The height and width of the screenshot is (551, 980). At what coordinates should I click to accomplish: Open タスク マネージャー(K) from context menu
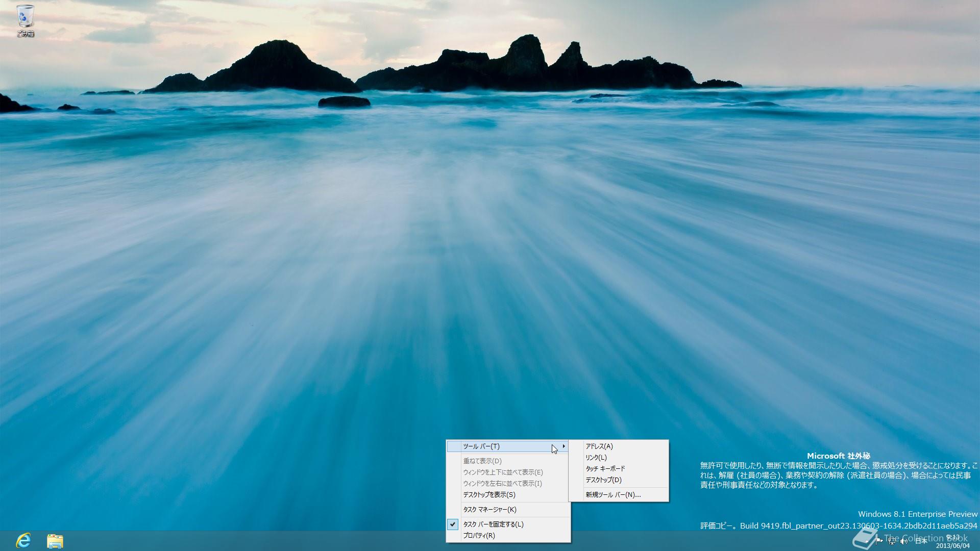click(x=508, y=510)
